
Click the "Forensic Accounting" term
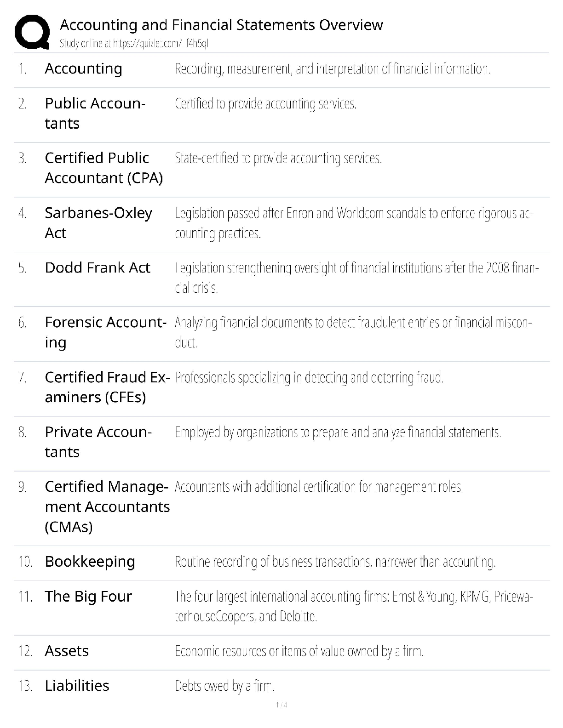[105, 332]
